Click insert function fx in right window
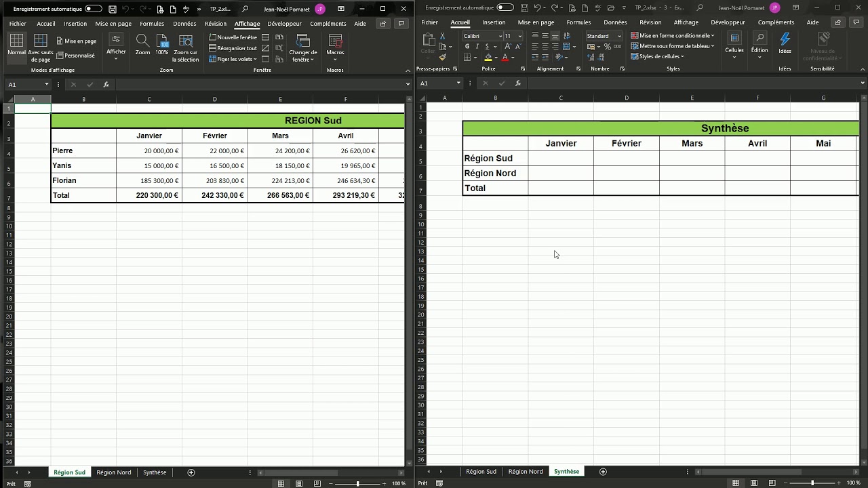This screenshot has width=868, height=488. point(518,83)
